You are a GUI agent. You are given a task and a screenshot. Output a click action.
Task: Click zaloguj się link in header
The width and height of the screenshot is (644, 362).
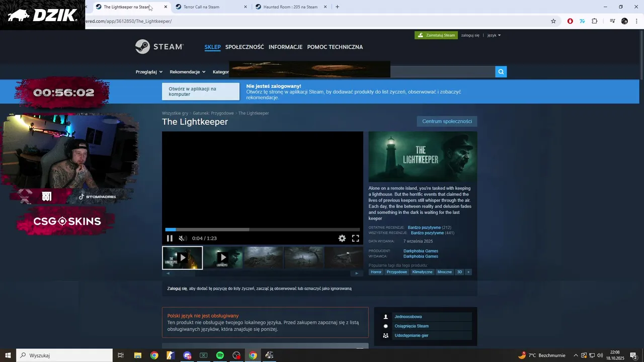click(470, 35)
